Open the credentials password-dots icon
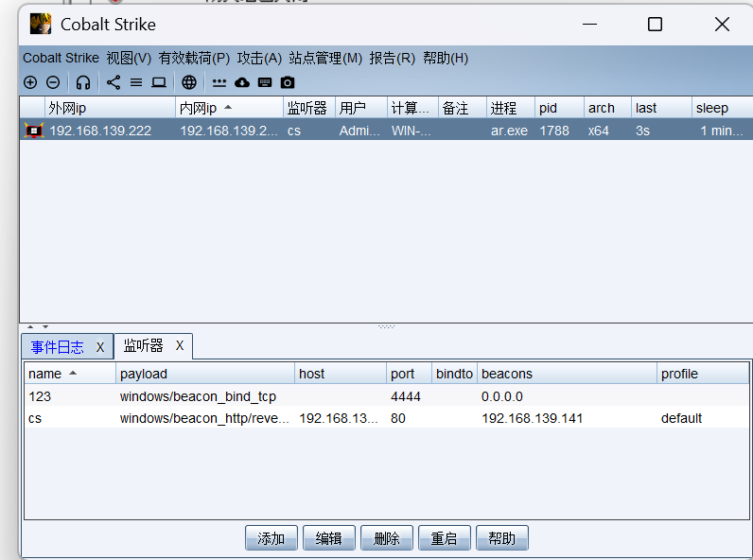 tap(219, 82)
